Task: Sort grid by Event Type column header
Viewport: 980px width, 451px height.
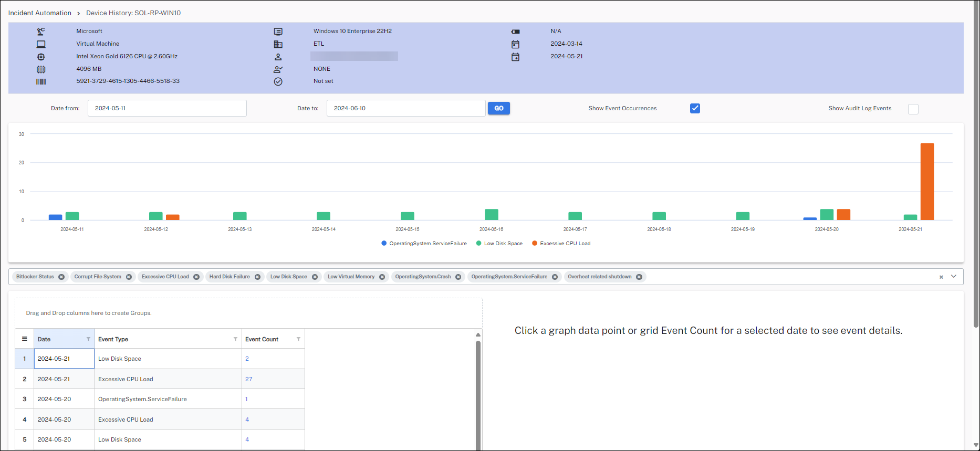Action: coord(113,339)
